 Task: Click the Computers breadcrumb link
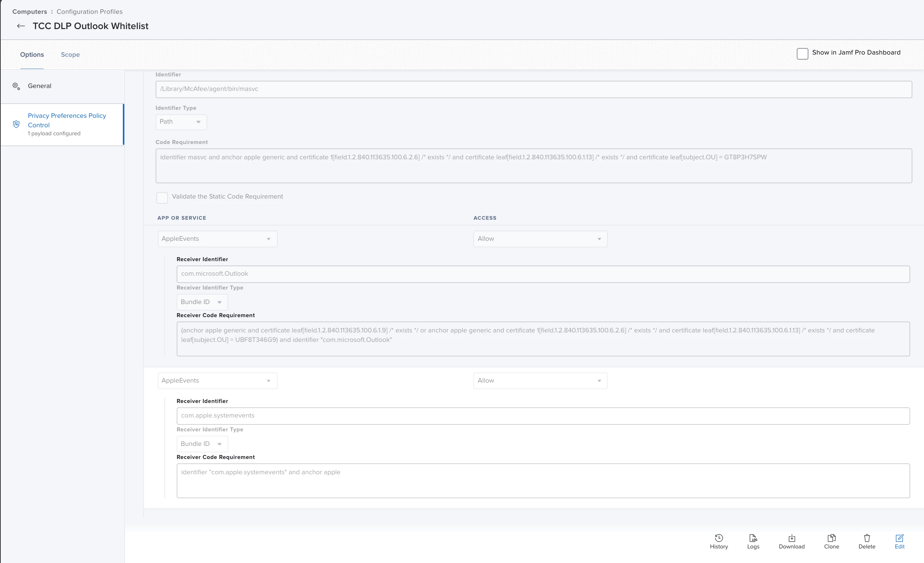click(30, 12)
